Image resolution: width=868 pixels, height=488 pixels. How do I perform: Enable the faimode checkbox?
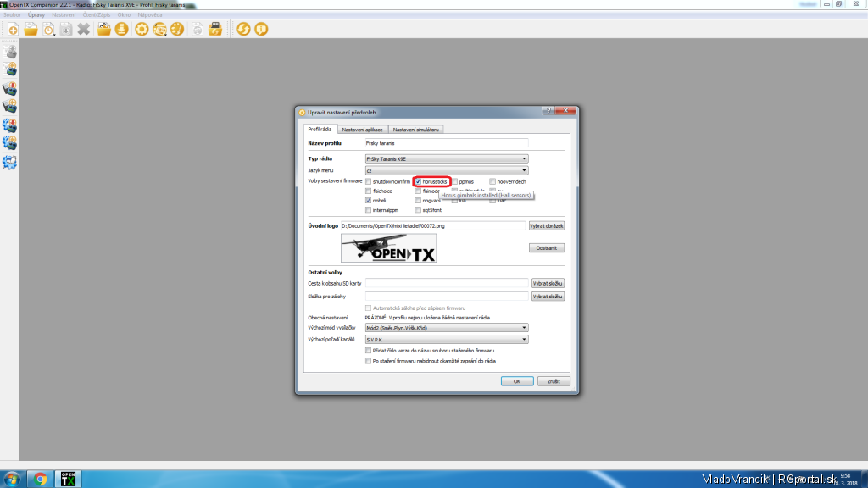(418, 191)
